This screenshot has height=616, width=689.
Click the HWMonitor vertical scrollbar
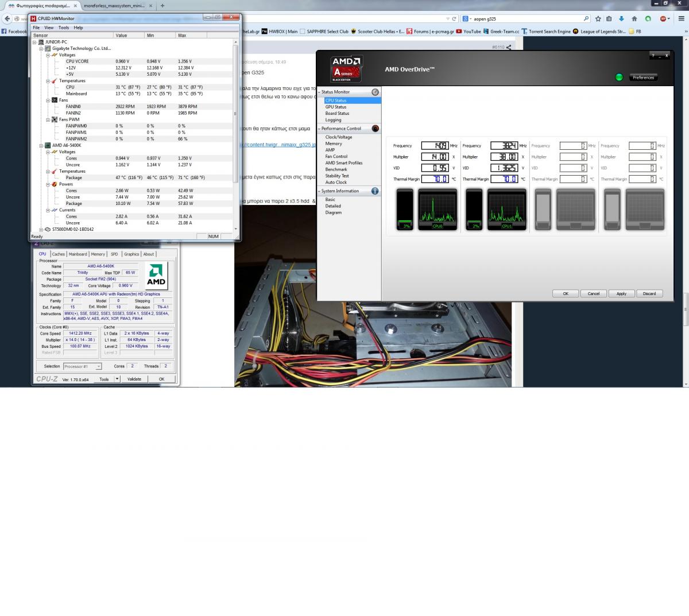[236, 136]
